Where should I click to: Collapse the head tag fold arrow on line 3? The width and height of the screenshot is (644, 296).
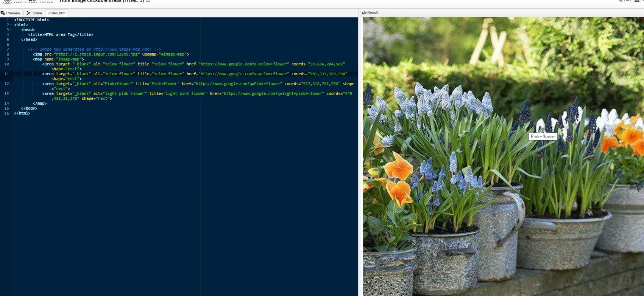tap(11, 30)
